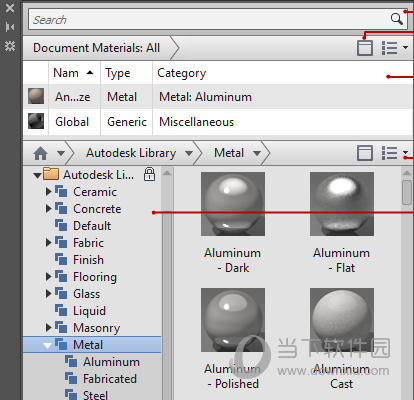This screenshot has height=400, width=414.
Task: Select Liquid category
Action: click(x=89, y=311)
